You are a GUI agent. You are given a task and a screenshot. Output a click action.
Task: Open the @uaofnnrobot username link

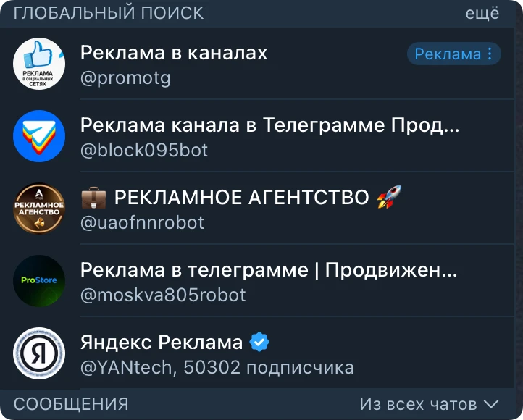tap(142, 222)
